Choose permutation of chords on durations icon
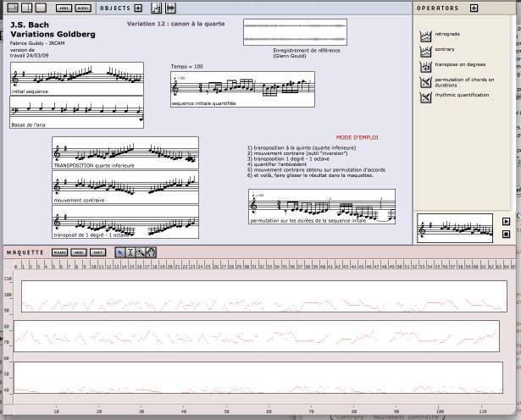521x420 pixels. (425, 81)
